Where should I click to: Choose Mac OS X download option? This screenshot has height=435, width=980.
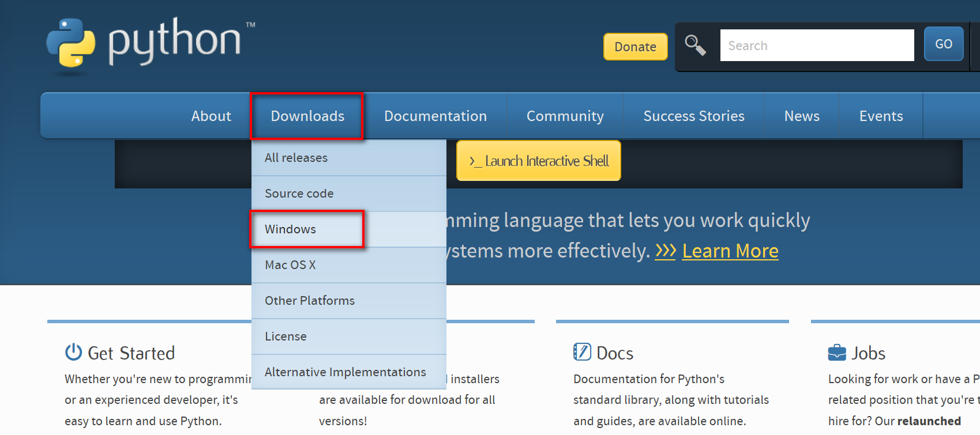pyautogui.click(x=349, y=265)
